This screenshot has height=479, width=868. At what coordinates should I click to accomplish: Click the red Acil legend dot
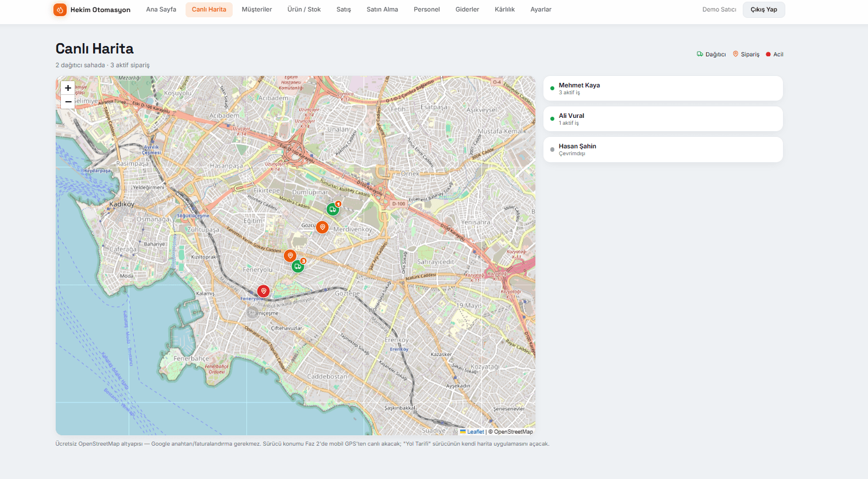click(x=768, y=55)
